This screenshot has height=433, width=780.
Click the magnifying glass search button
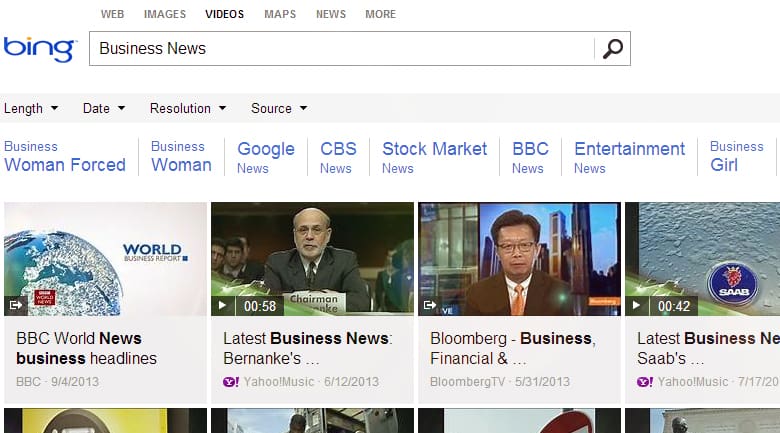(x=612, y=48)
